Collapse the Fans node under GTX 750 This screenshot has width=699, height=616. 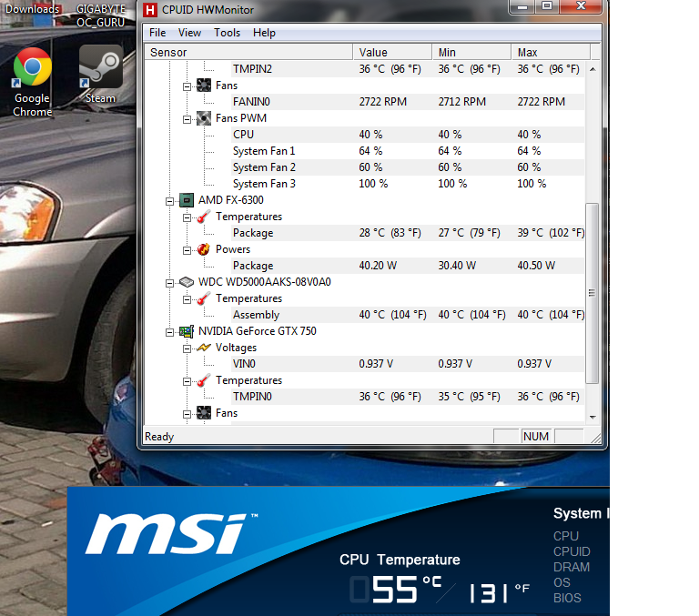pos(187,415)
